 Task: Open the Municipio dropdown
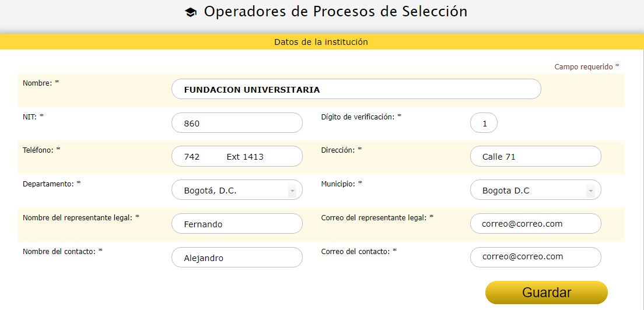[534, 191]
